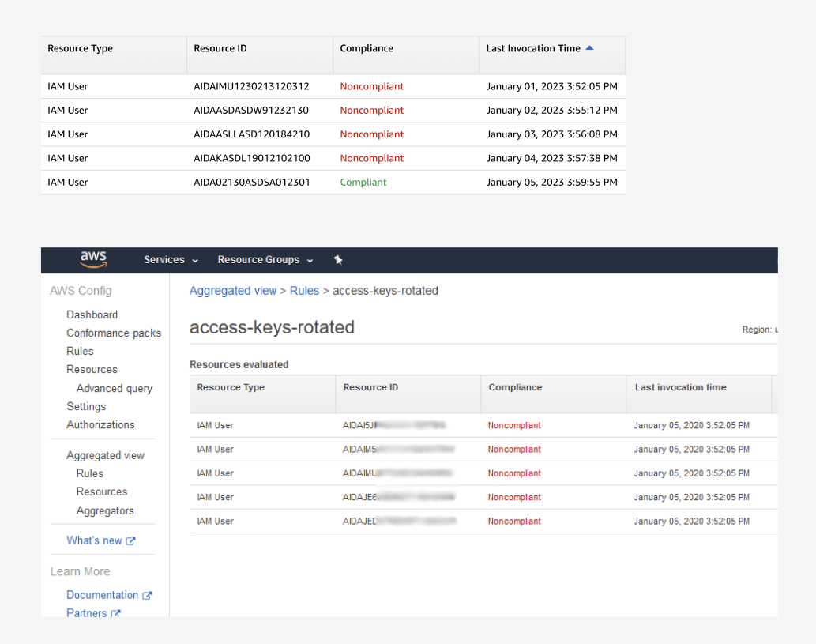Viewport: 816px width, 644px height.
Task: Click Resource ID AIDAASDASDW91232130
Action: [251, 111]
